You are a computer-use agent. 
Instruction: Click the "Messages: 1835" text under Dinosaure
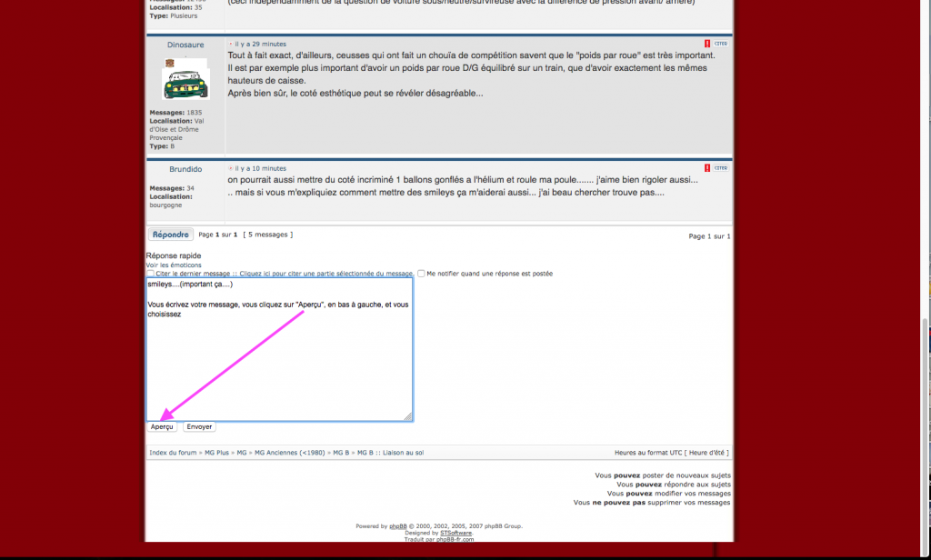coord(175,112)
